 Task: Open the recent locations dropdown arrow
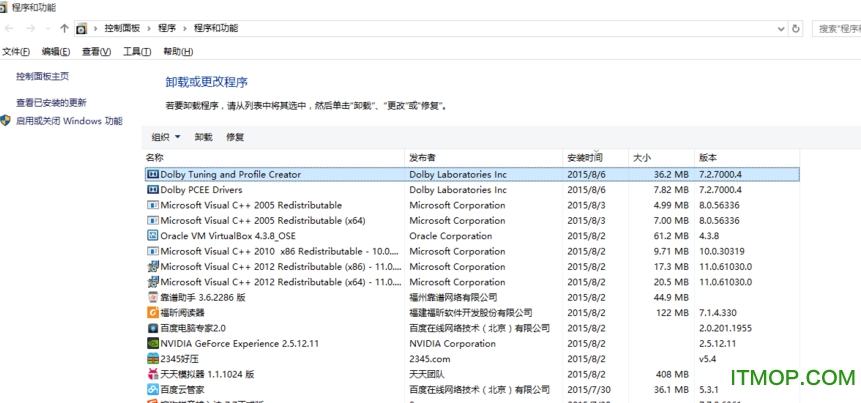click(x=48, y=29)
